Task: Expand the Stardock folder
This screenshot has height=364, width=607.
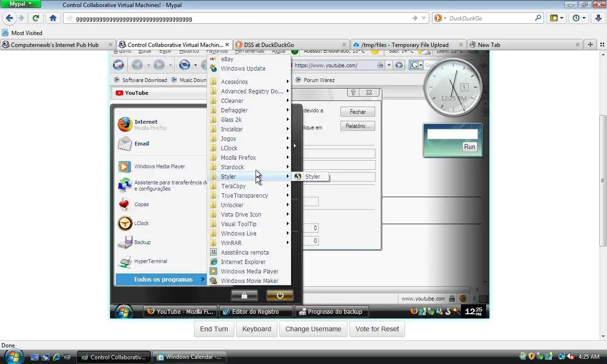Action: click(249, 167)
